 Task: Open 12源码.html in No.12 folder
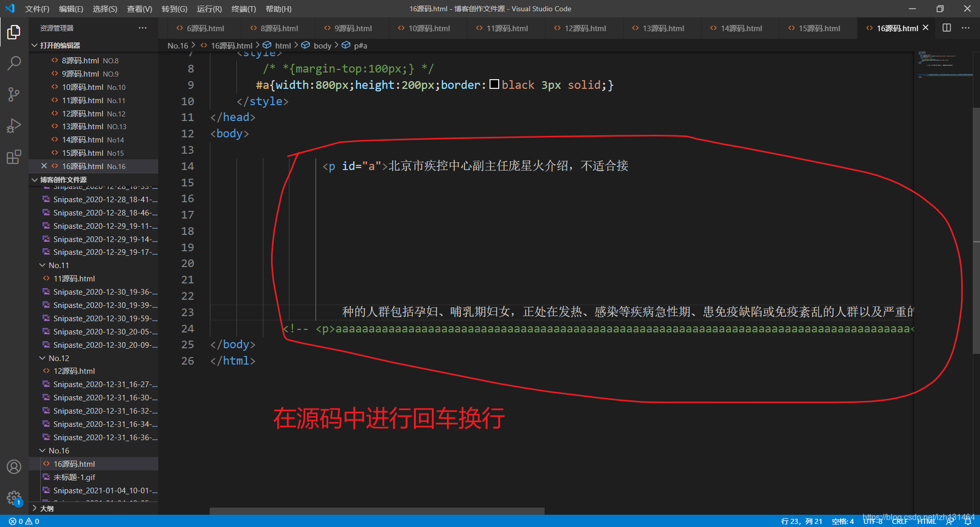click(94, 371)
